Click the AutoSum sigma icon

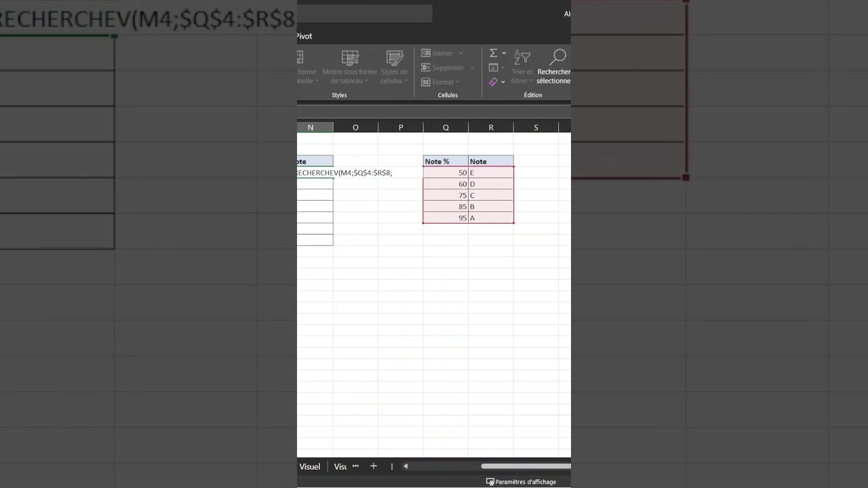click(x=494, y=53)
